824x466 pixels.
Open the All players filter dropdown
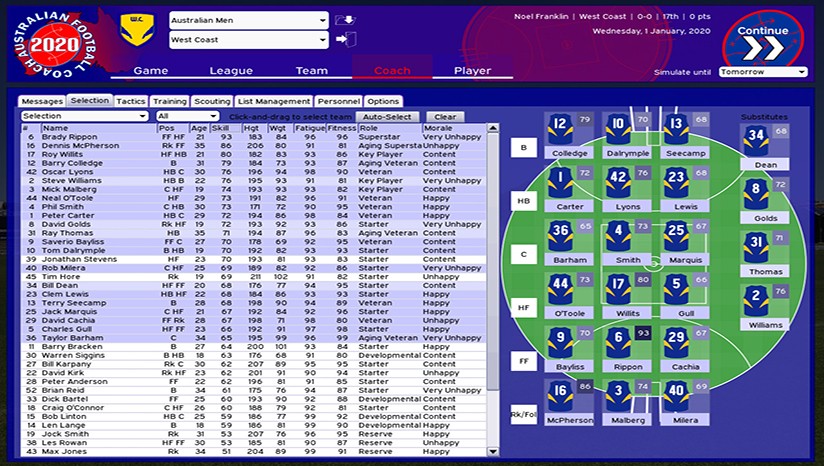[x=187, y=116]
